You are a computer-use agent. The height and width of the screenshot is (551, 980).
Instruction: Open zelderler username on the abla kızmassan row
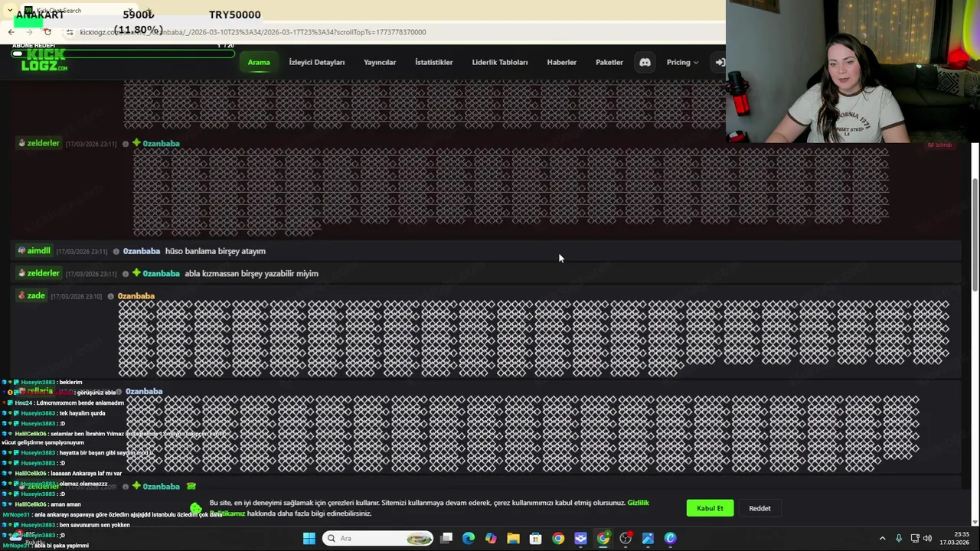pyautogui.click(x=43, y=273)
